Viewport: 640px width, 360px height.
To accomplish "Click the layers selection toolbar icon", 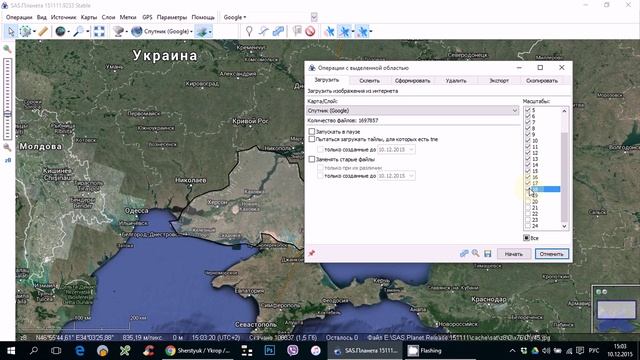I will click(202, 31).
